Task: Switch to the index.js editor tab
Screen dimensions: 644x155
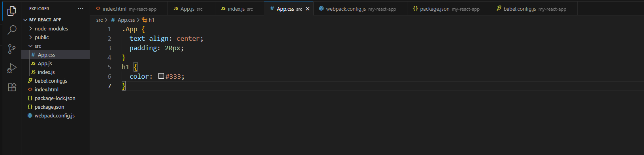Action: click(x=239, y=9)
